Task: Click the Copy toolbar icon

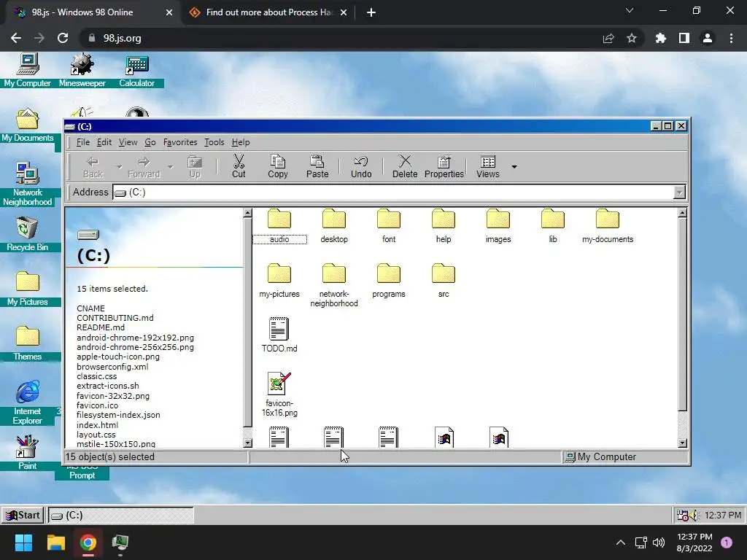Action: (278, 166)
